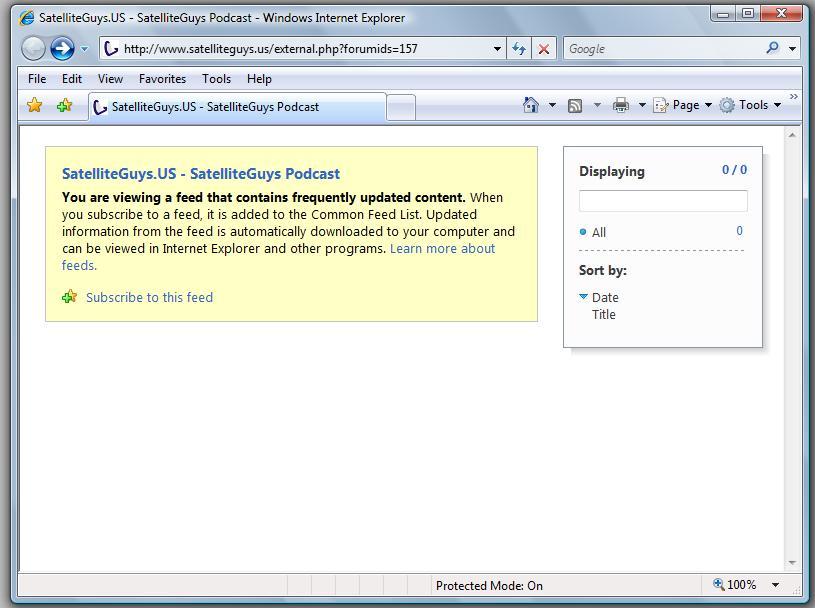Click the Stop loading icon
The width and height of the screenshot is (815, 608).
pyautogui.click(x=544, y=48)
